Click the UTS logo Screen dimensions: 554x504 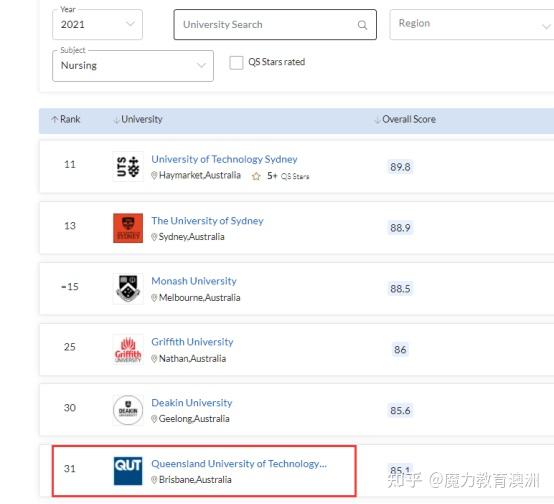pos(128,166)
